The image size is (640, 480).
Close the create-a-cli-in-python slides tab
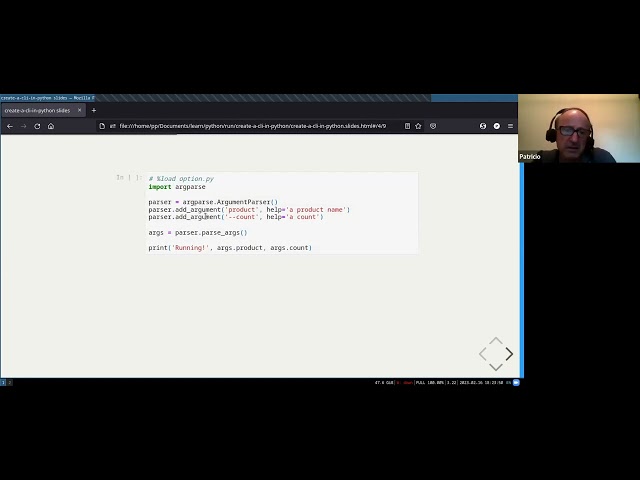(x=80, y=110)
